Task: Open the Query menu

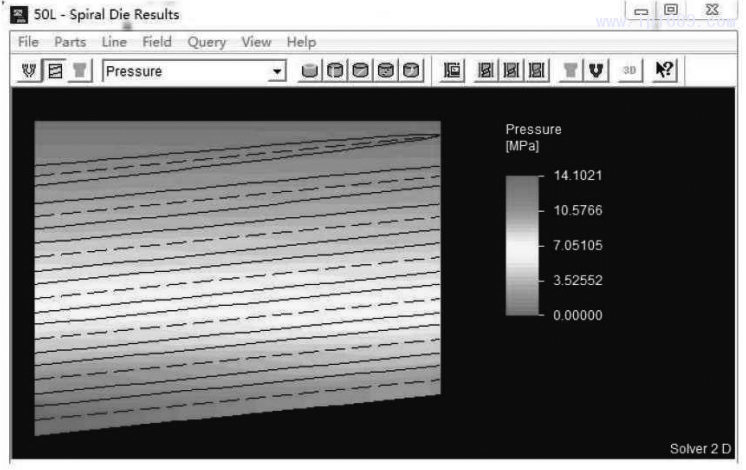Action: tap(206, 42)
